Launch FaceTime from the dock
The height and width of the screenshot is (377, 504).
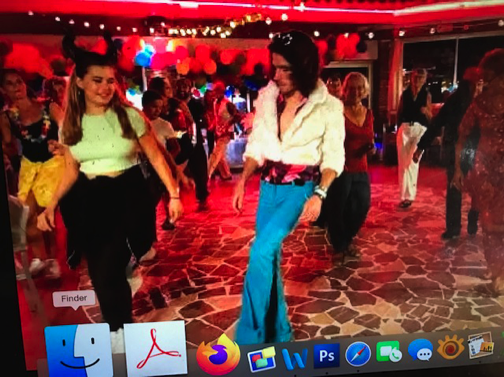pos(389,352)
